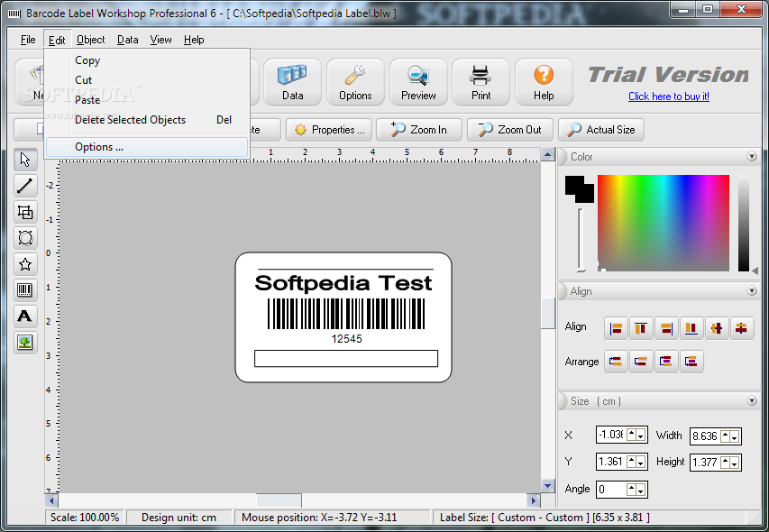Click the X position input field
This screenshot has height=532, width=769.
[x=611, y=435]
